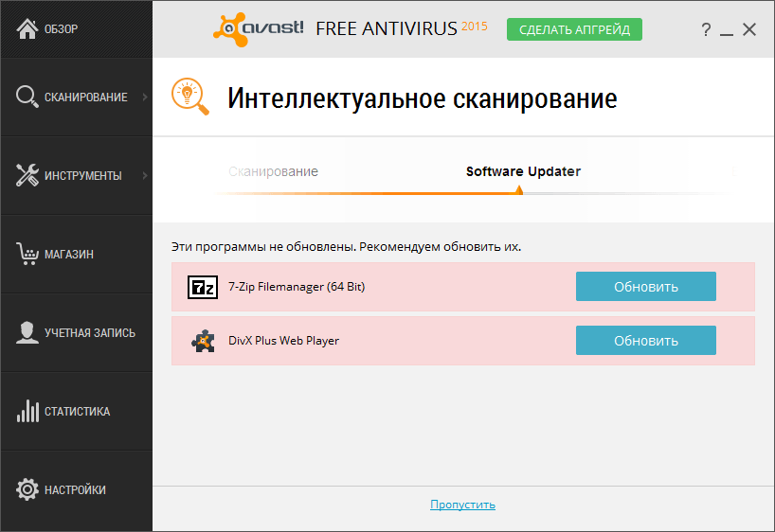Click the DivX puzzle-piece plugin icon
Image resolution: width=775 pixels, height=532 pixels.
203,341
